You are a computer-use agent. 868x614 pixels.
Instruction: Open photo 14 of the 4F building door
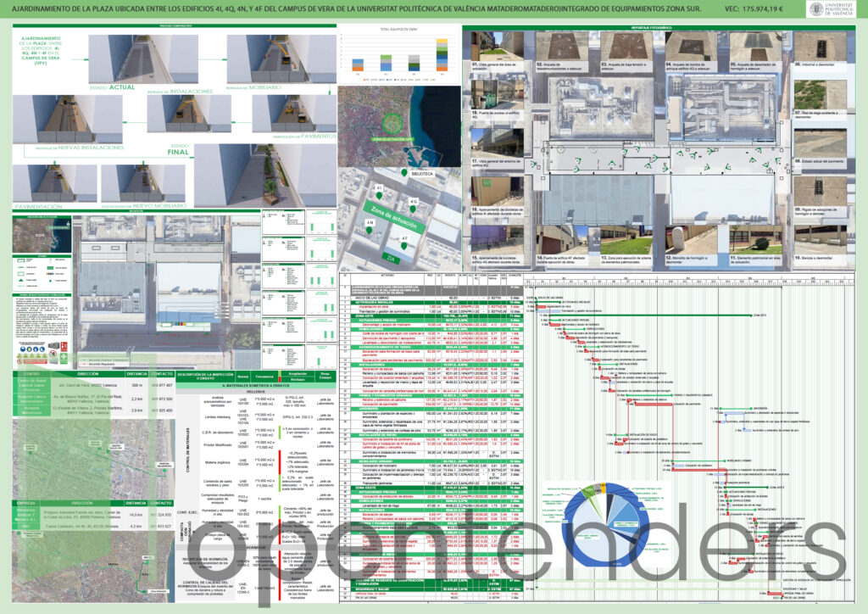click(561, 240)
